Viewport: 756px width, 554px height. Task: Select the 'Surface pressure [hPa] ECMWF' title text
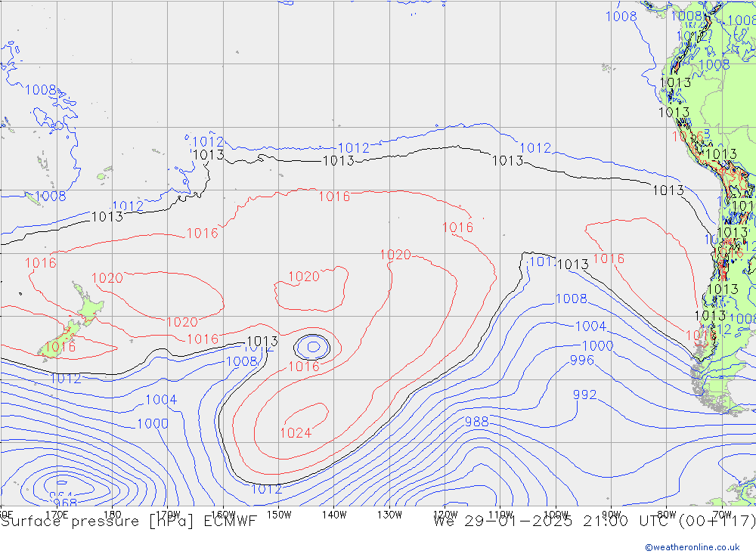(129, 522)
